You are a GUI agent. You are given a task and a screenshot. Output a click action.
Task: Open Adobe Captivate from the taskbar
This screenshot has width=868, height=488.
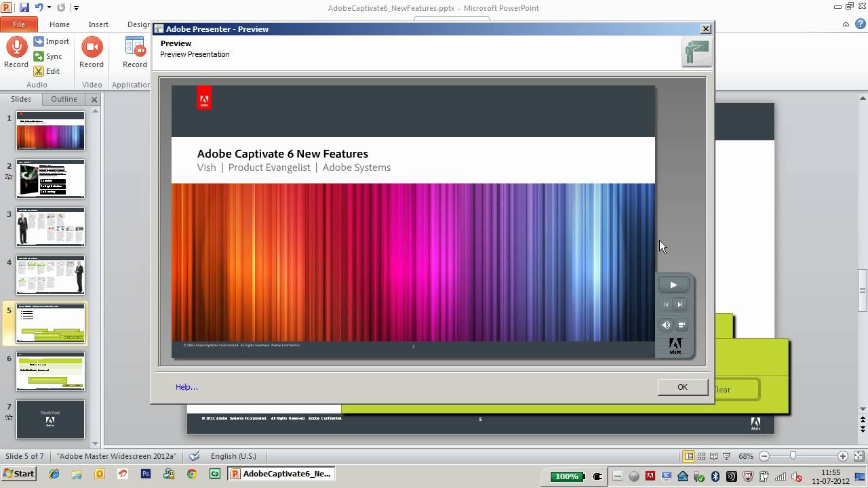click(x=215, y=474)
